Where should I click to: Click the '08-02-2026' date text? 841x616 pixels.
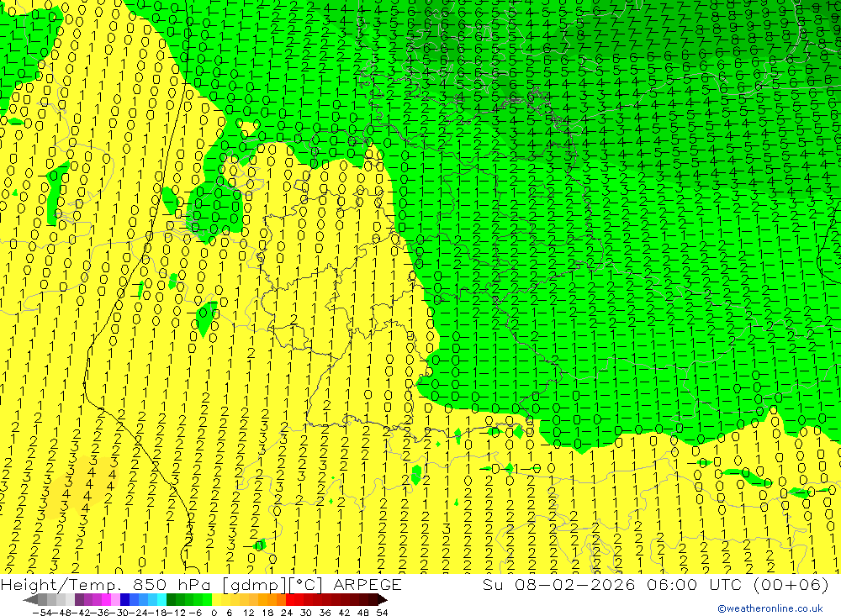point(575,584)
